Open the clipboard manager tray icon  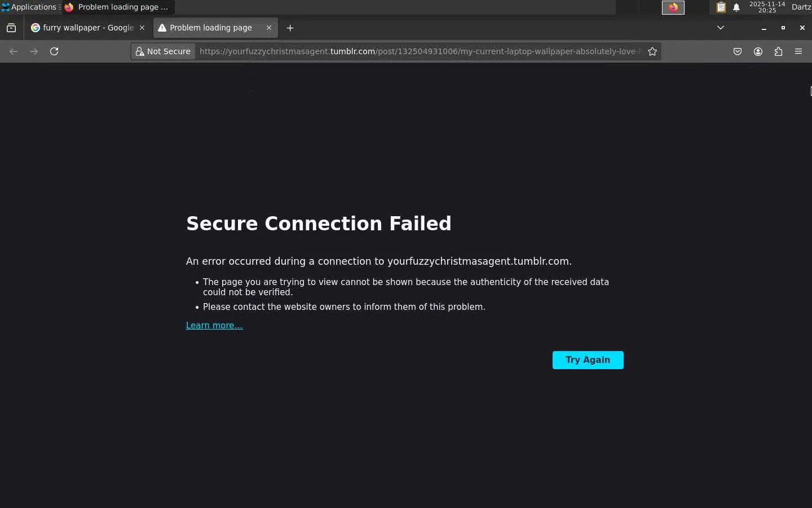tap(721, 7)
